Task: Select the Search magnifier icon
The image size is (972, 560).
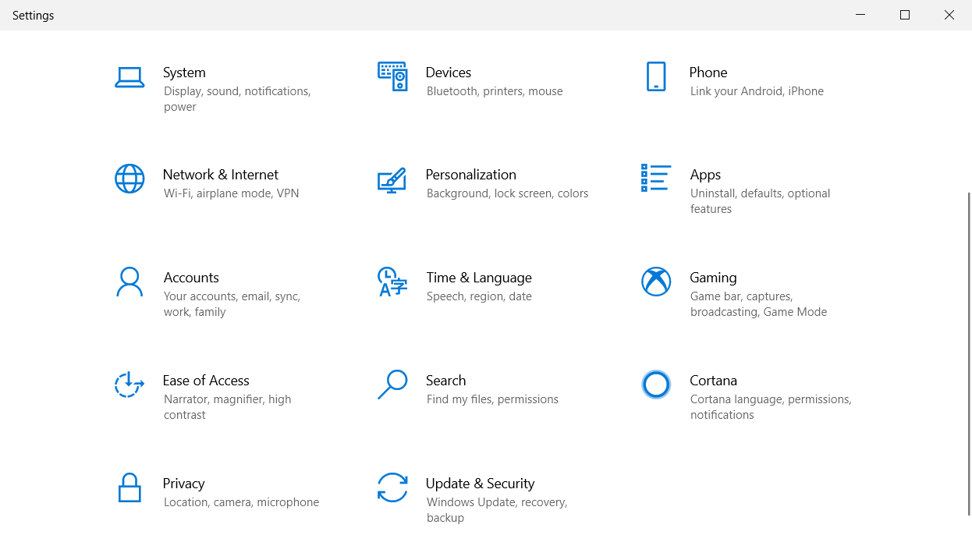Action: pos(392,385)
